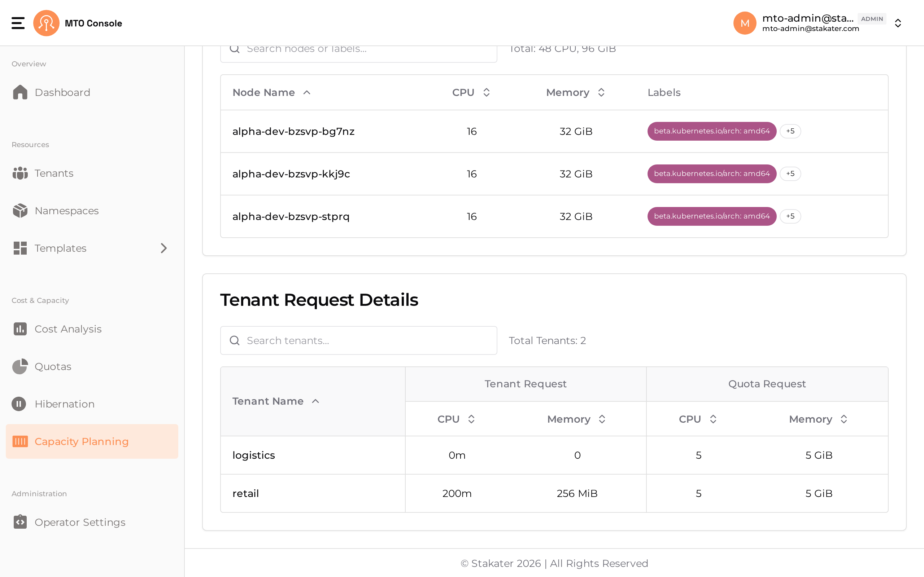Click the amd64 label badge for kkj9c node
Viewport: 924px width, 577px height.
712,173
